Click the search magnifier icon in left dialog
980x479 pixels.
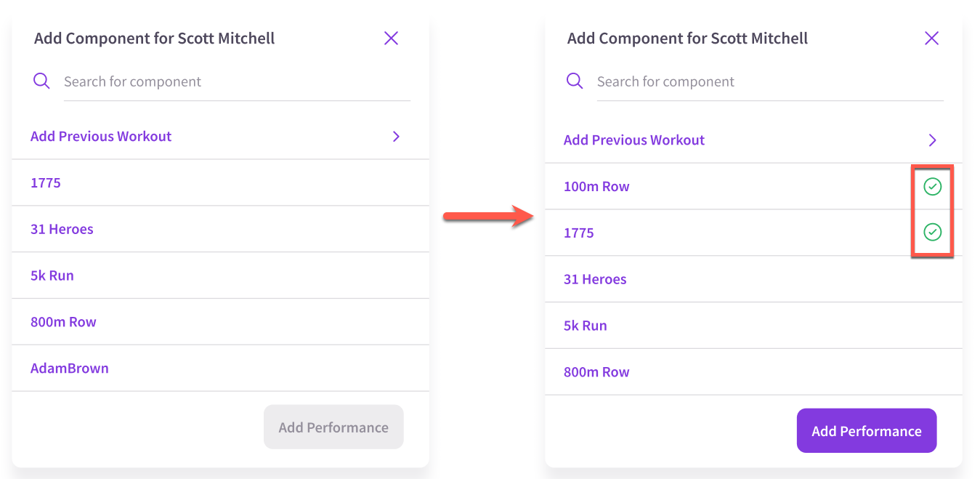coord(41,81)
